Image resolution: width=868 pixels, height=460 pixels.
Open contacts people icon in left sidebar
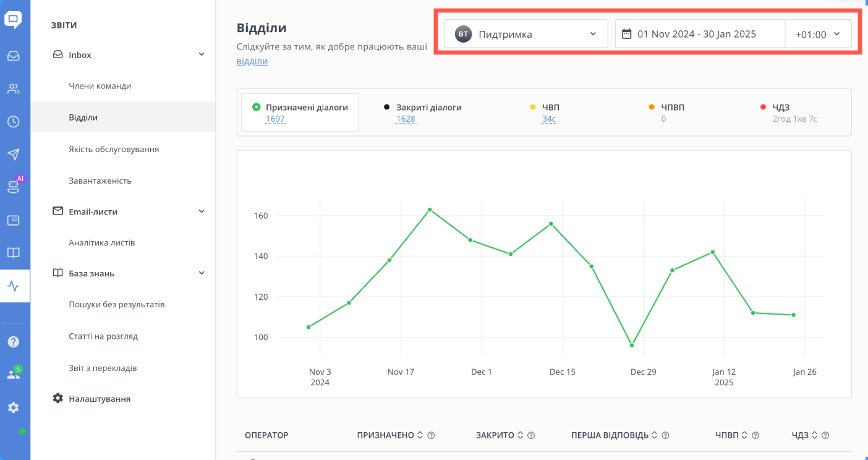[13, 89]
